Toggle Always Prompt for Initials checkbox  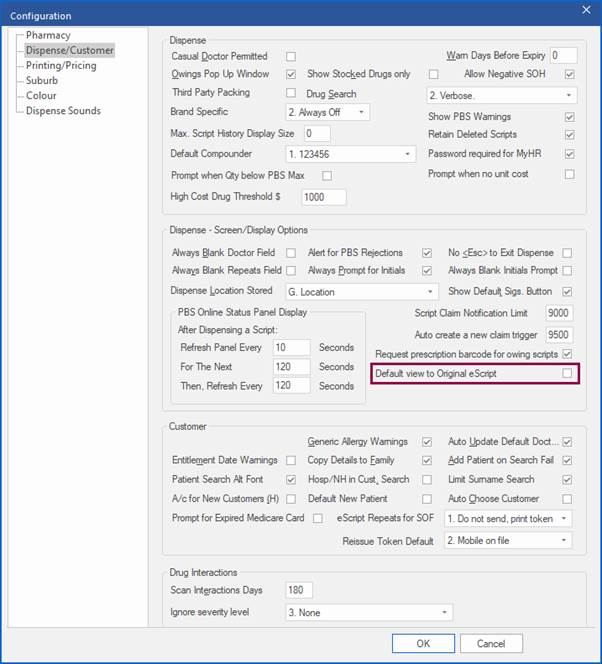pos(427,270)
